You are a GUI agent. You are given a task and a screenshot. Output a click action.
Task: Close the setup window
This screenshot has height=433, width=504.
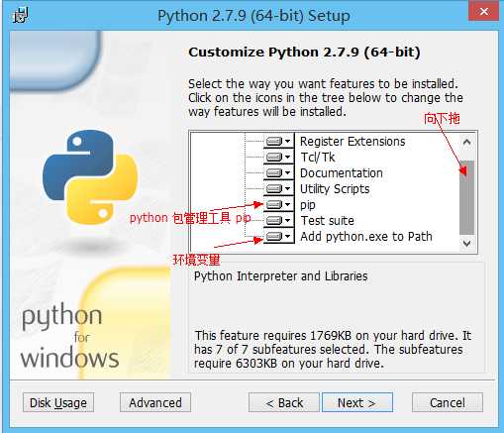[x=483, y=11]
